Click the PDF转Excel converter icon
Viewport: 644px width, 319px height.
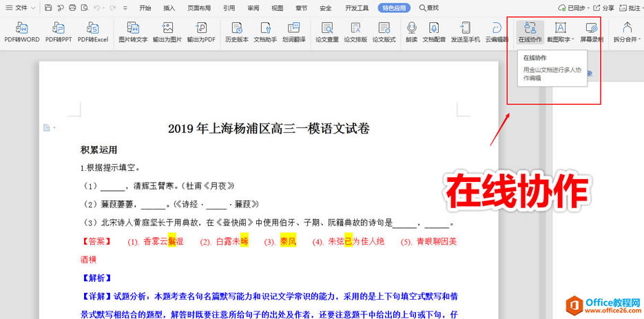92,32
